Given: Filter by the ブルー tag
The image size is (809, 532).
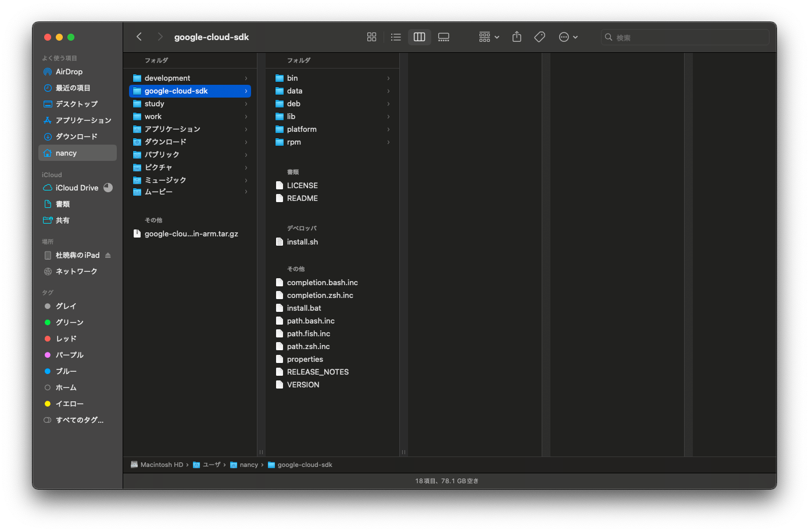Looking at the screenshot, I should 77,372.
